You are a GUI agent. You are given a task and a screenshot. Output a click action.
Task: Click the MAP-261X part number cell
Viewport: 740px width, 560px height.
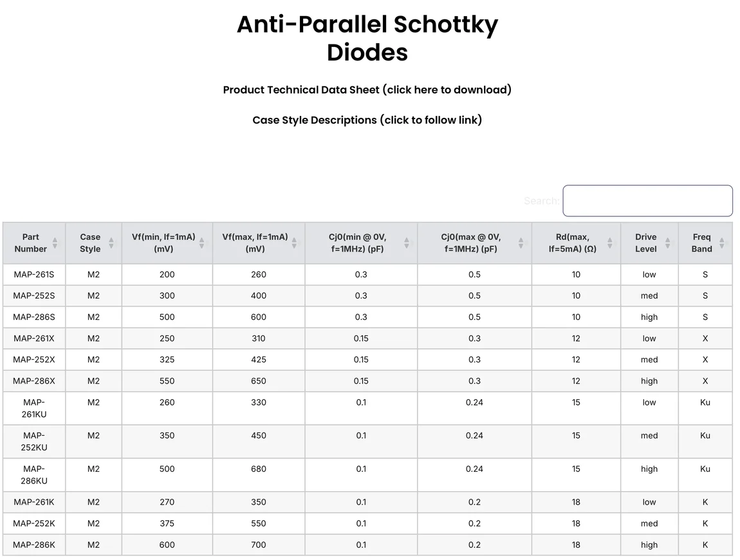point(34,338)
